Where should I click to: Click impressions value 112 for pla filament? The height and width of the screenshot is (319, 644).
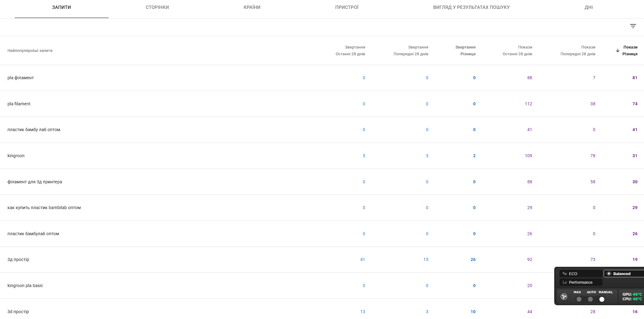point(528,104)
